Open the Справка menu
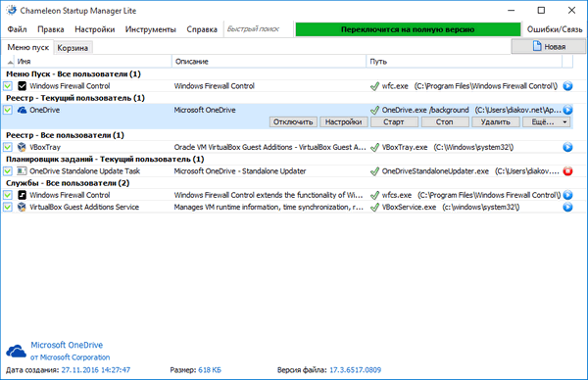The width and height of the screenshot is (588, 380). [202, 29]
